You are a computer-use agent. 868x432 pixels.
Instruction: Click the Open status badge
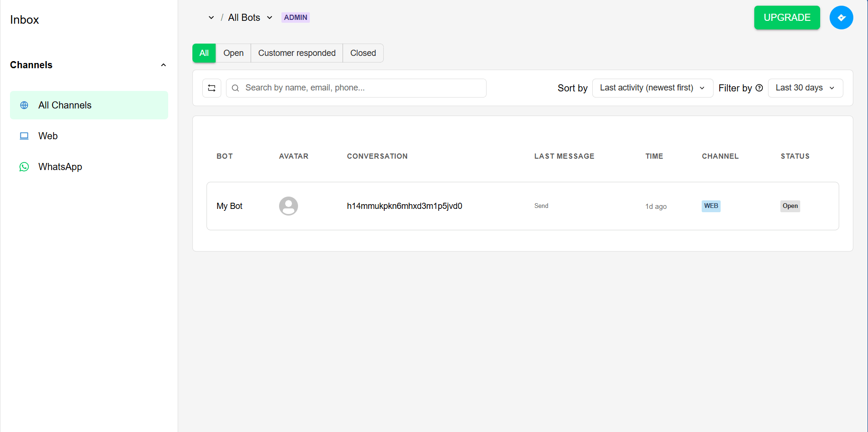click(790, 206)
